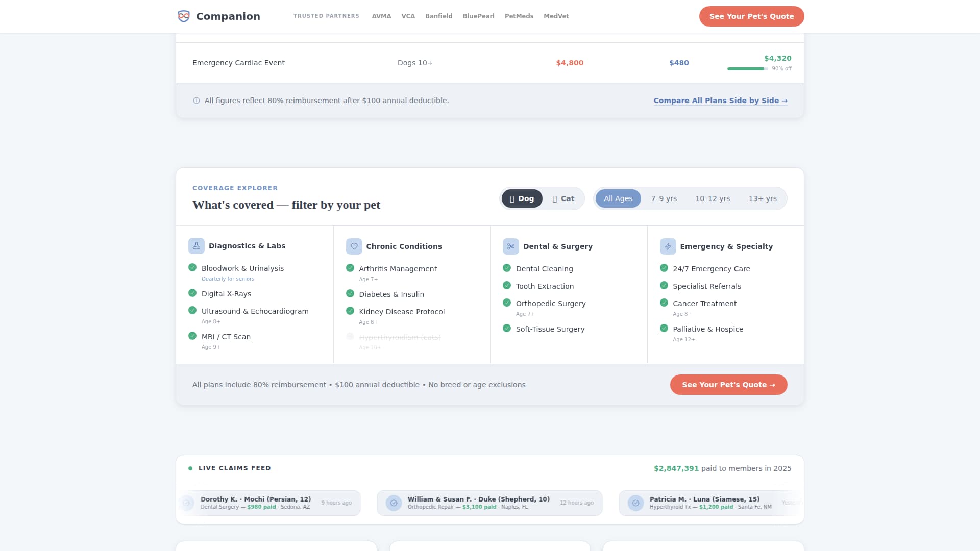Click the check icon on William & Susan's claim
Image resolution: width=980 pixels, height=551 pixels.
(x=394, y=503)
